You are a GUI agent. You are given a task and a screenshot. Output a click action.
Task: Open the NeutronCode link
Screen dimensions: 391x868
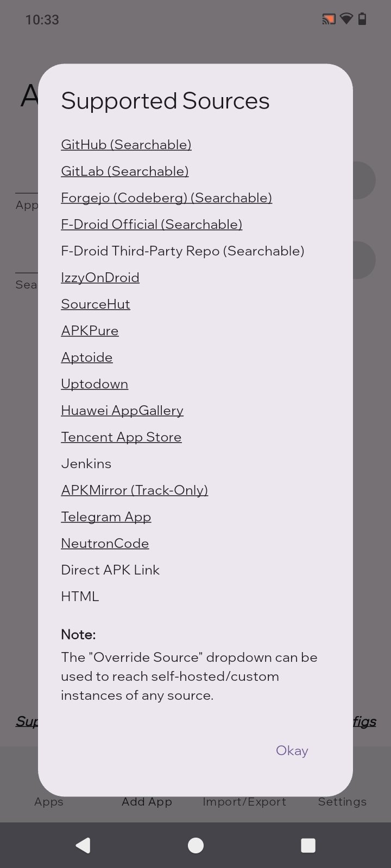(x=105, y=544)
